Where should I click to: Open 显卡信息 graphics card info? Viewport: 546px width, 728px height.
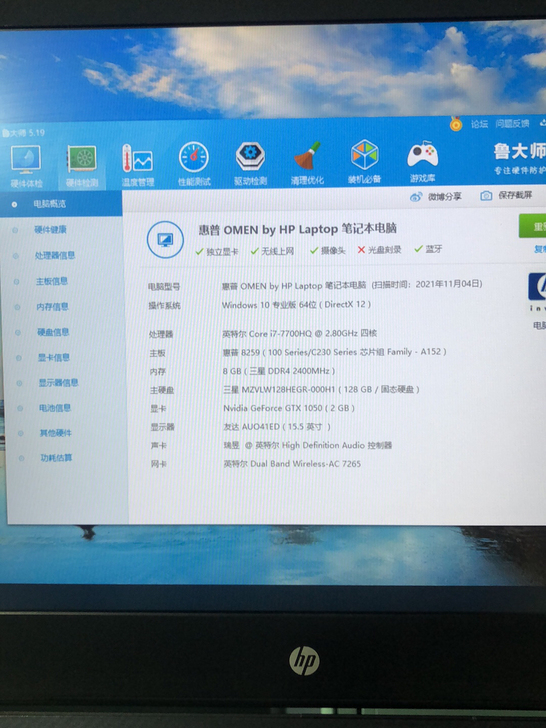[53, 358]
